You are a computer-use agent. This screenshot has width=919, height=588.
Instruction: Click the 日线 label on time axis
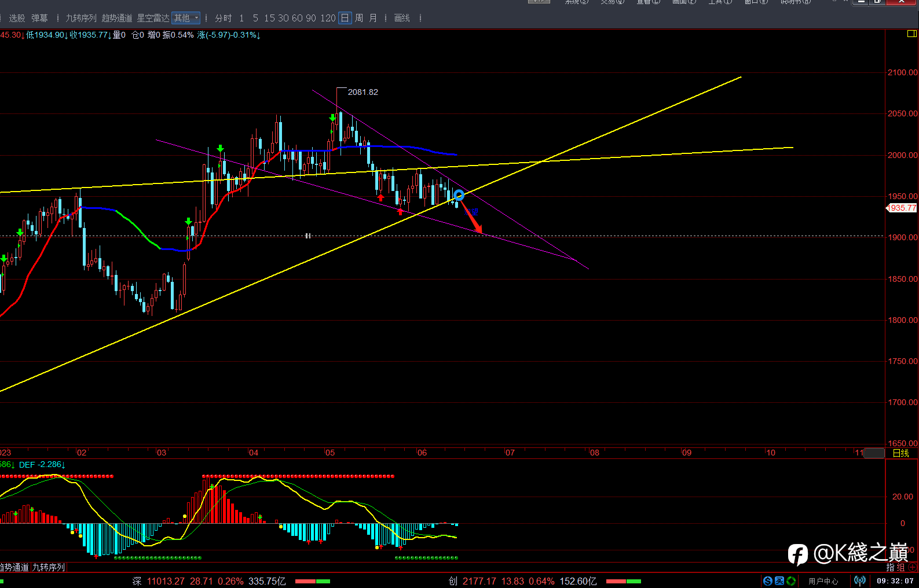(x=901, y=453)
